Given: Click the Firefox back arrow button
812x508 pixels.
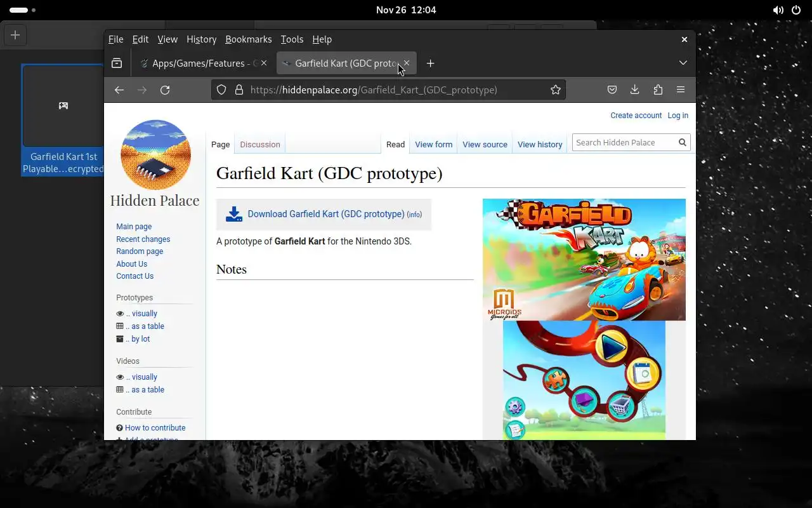Looking at the screenshot, I should [x=119, y=90].
